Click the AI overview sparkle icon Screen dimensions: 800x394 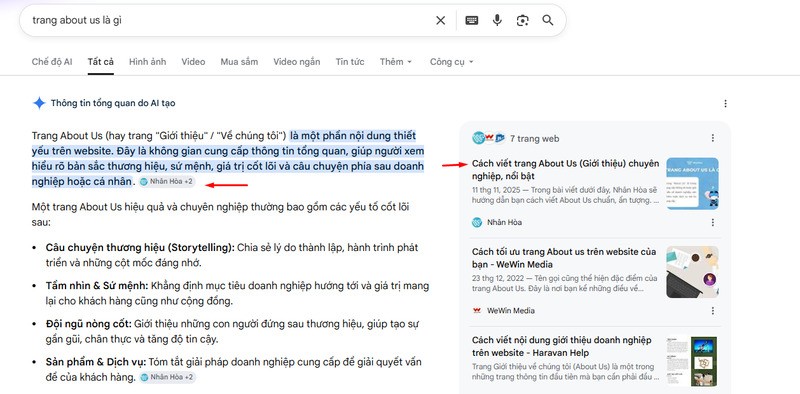[x=39, y=103]
